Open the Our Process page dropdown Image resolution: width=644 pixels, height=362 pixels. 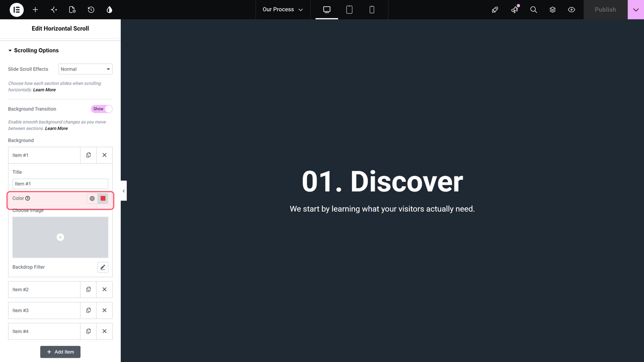[283, 10]
